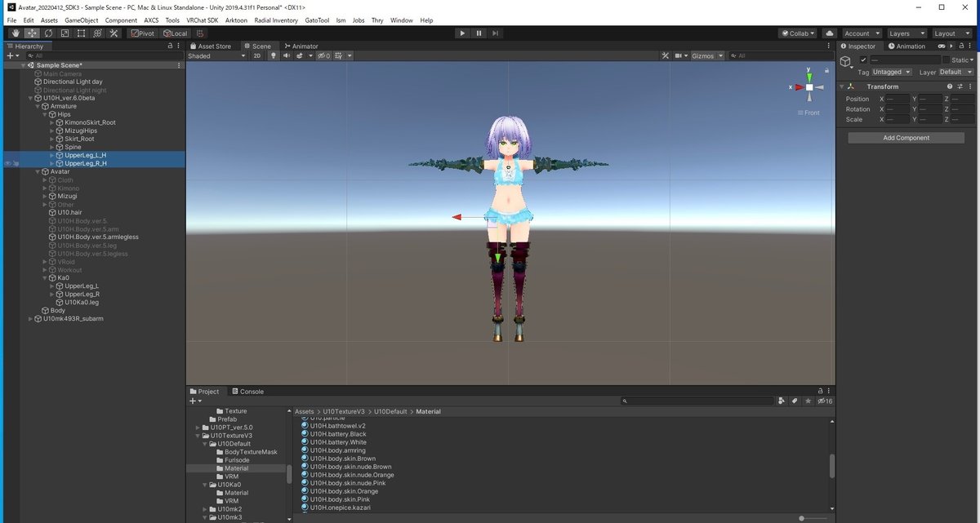Click the favorites star icon in Project panel

(x=808, y=401)
